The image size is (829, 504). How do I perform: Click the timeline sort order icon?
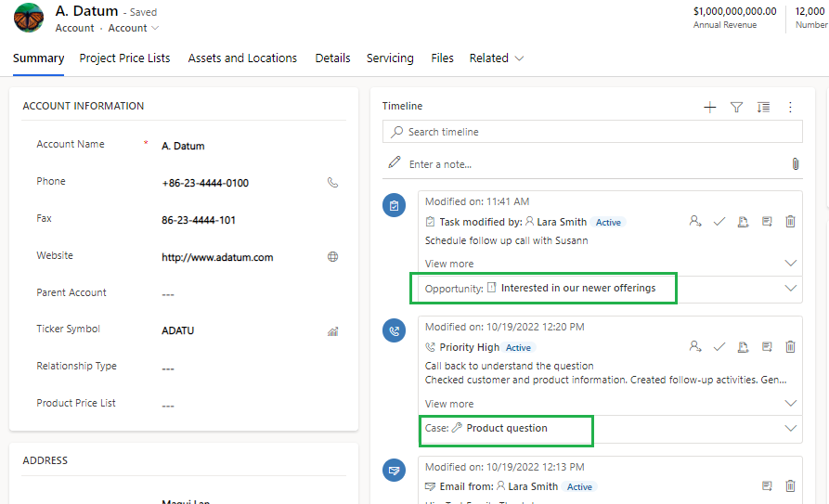coord(763,108)
